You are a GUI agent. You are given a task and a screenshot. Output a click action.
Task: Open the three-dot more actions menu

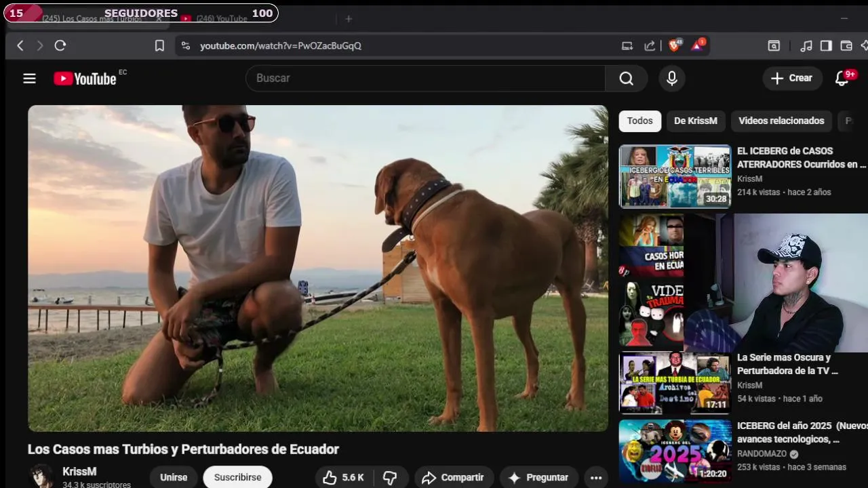point(596,478)
